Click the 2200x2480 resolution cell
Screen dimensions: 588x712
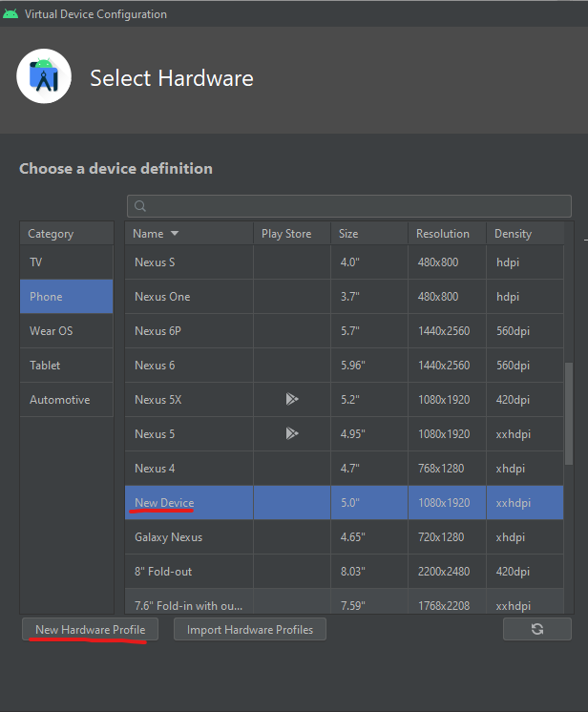448,572
